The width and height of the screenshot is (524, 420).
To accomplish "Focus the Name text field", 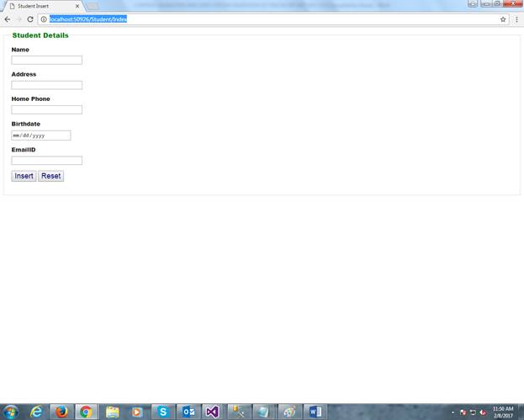I will pos(47,61).
